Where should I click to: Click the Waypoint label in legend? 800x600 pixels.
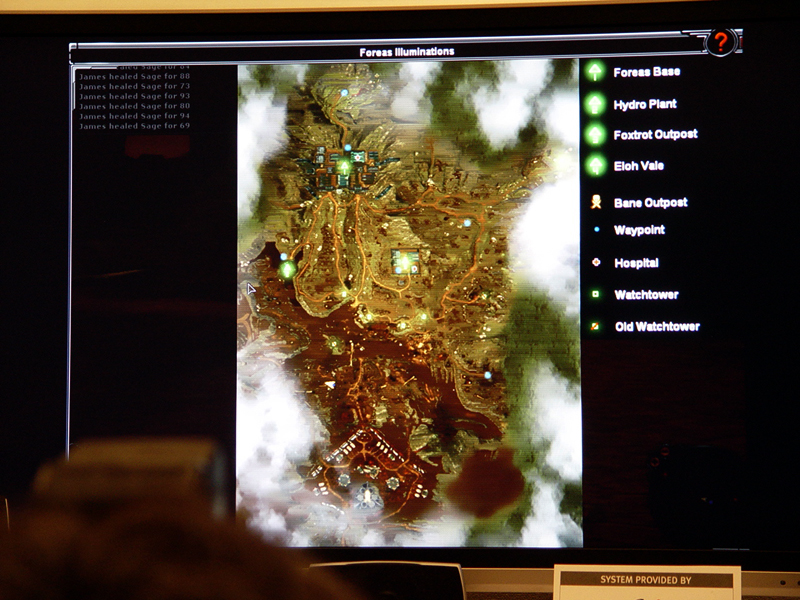pos(640,230)
